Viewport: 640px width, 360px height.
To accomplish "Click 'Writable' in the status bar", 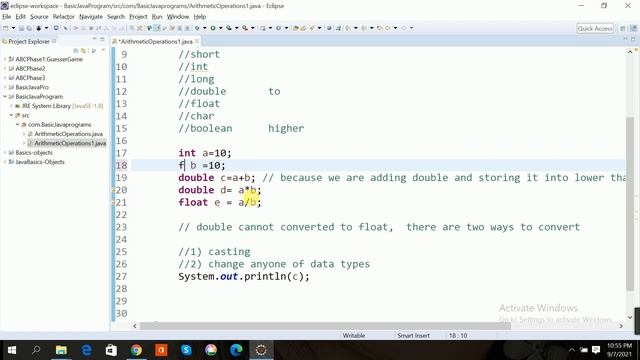I will tap(354, 336).
